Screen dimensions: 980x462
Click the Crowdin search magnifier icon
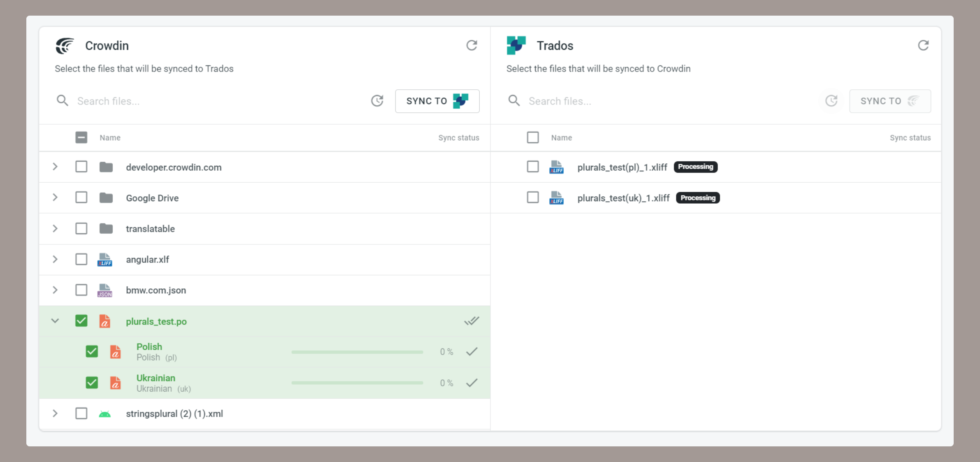point(63,101)
